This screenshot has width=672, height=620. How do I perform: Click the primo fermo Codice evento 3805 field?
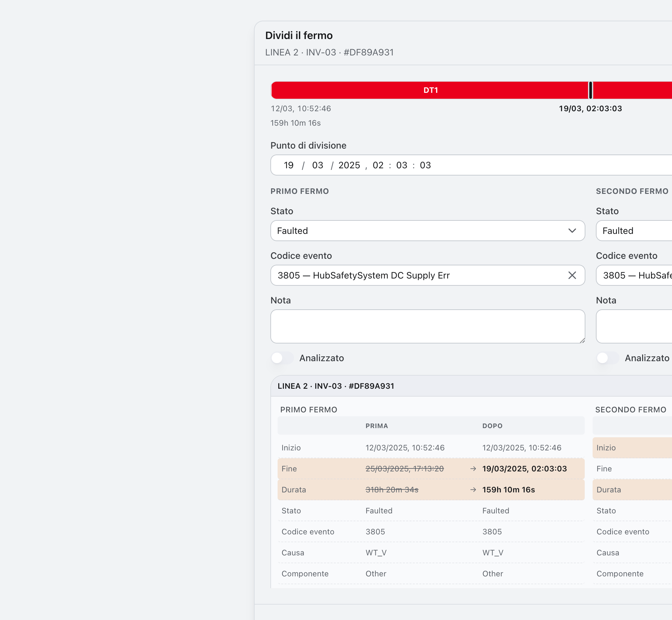pos(428,276)
